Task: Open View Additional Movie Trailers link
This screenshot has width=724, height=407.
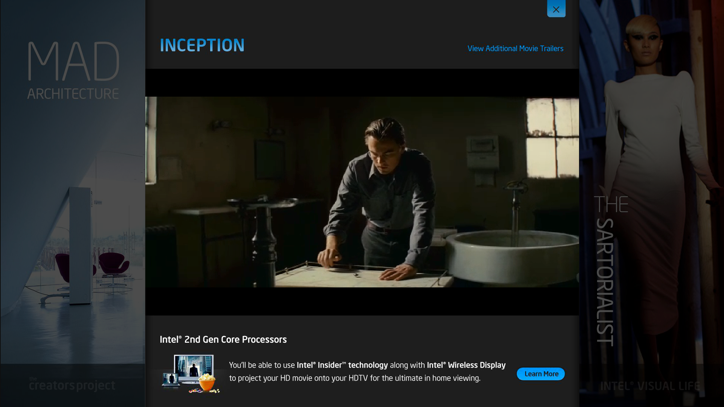Action: (515, 49)
